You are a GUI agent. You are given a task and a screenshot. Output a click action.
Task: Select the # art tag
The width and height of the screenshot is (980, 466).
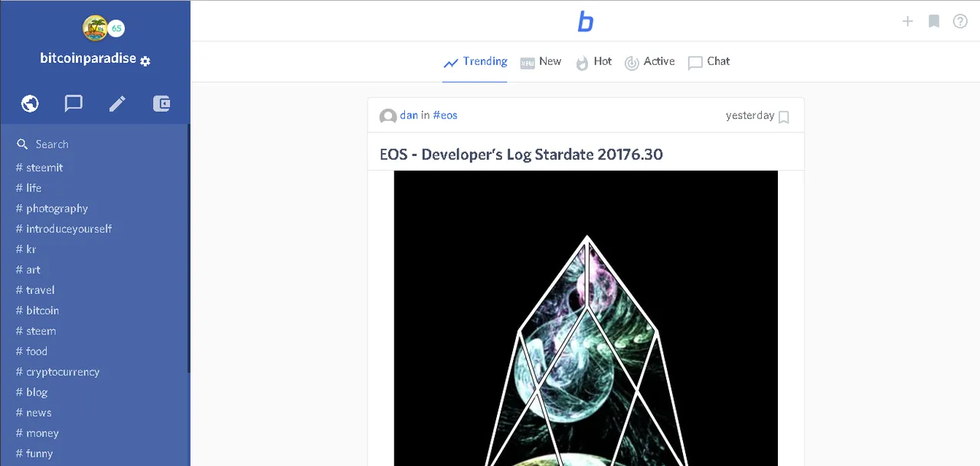pos(28,269)
